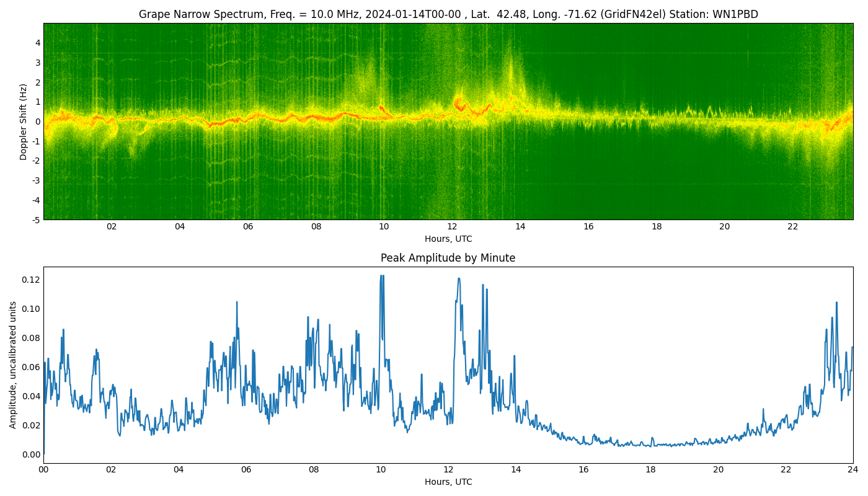Click the 0 Hz Doppler shift tick label
Viewport: 868px width, 496px height.
coord(38,122)
